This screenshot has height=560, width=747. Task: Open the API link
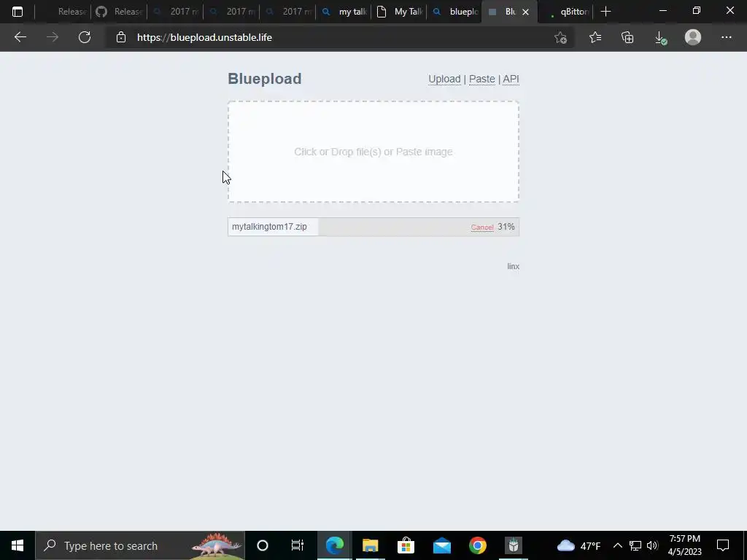(x=511, y=79)
